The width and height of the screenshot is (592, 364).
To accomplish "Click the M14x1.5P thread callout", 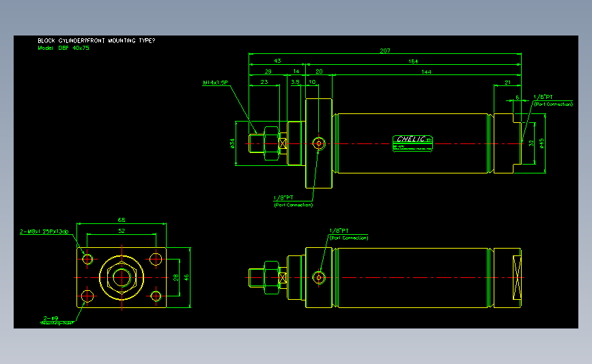I will pos(216,83).
